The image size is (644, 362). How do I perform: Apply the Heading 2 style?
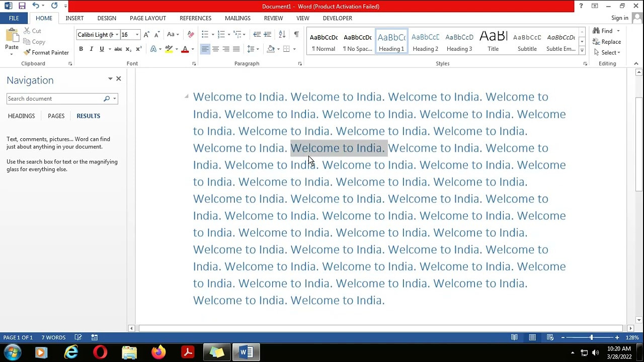pyautogui.click(x=426, y=41)
